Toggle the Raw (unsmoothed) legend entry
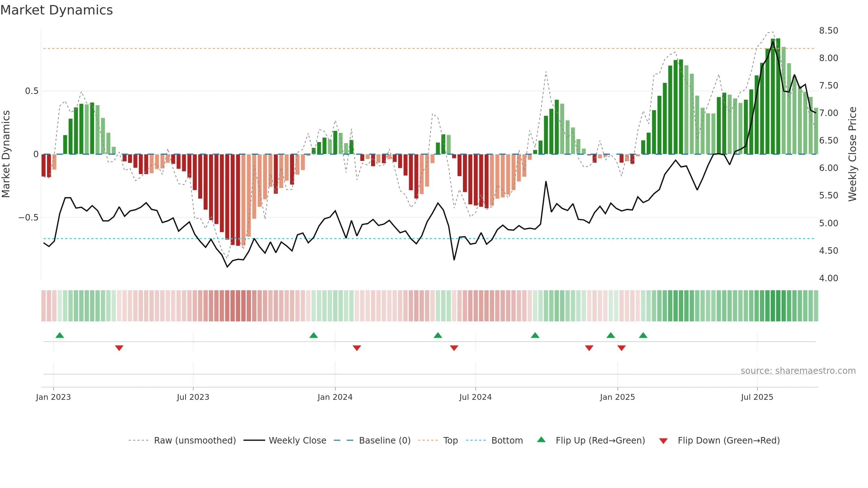 [182, 440]
